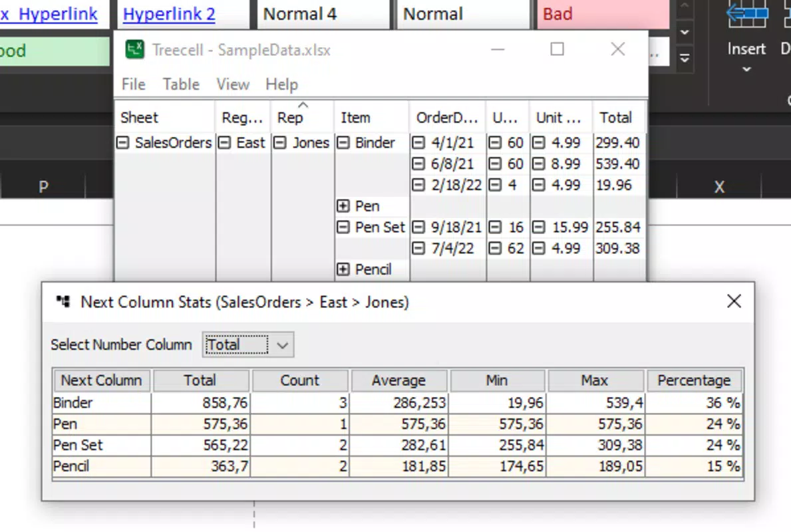The image size is (791, 532).
Task: Collapse the unit cost 8.99 node
Action: point(539,164)
